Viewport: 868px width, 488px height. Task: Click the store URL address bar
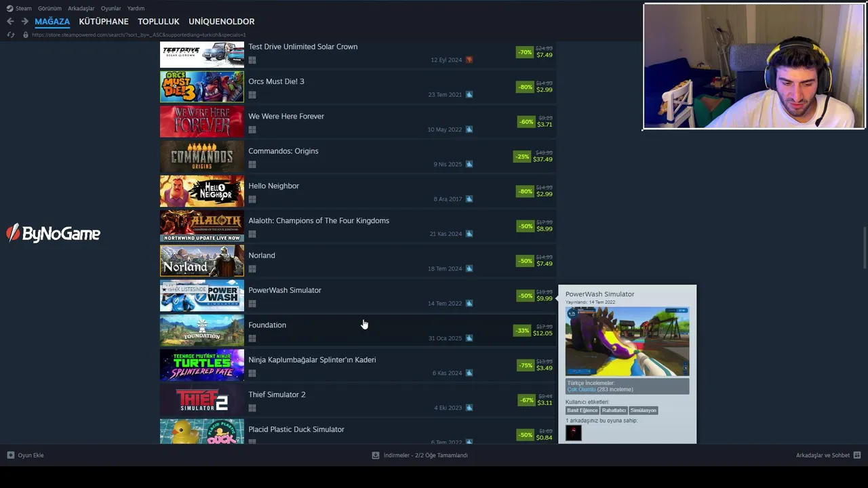[139, 35]
